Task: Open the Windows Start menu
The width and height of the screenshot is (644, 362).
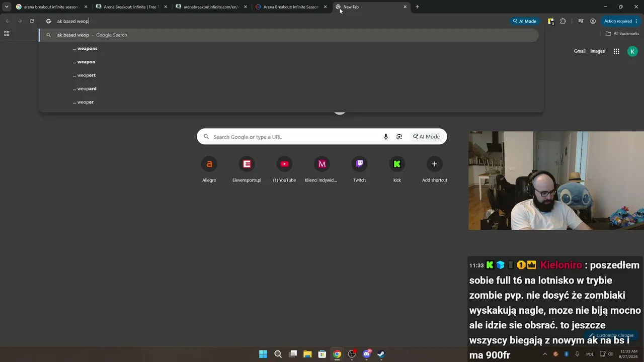Action: click(x=263, y=354)
